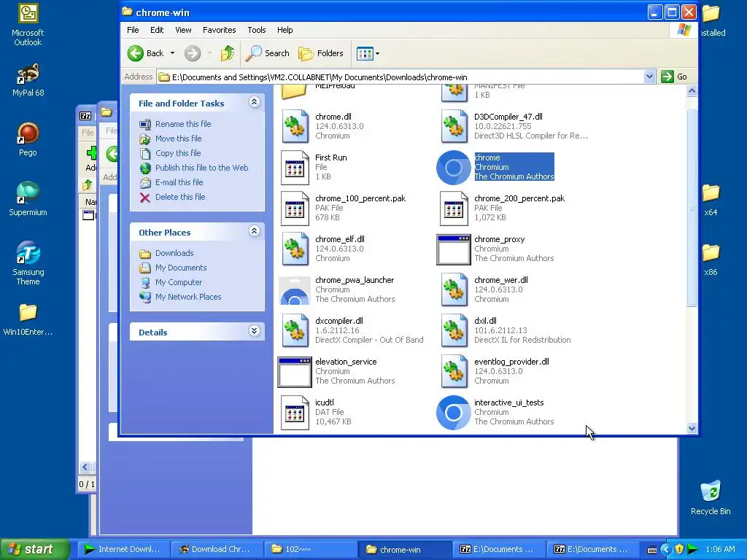The width and height of the screenshot is (747, 560).
Task: Open the Back button history dropdown arrow
Action: click(x=172, y=53)
